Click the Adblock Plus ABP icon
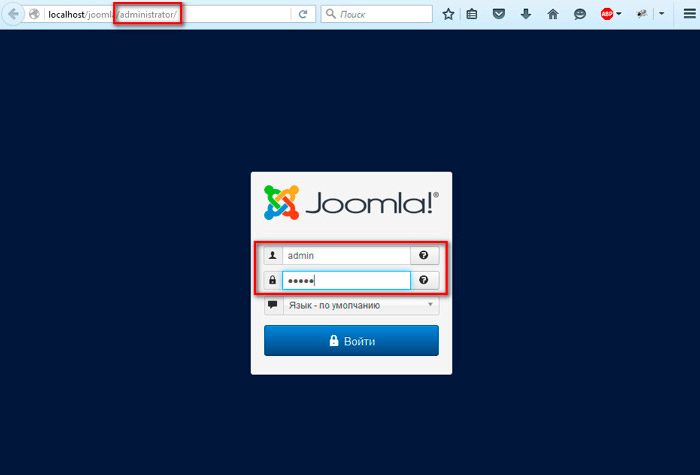Viewport: 700px width, 475px height. click(607, 14)
